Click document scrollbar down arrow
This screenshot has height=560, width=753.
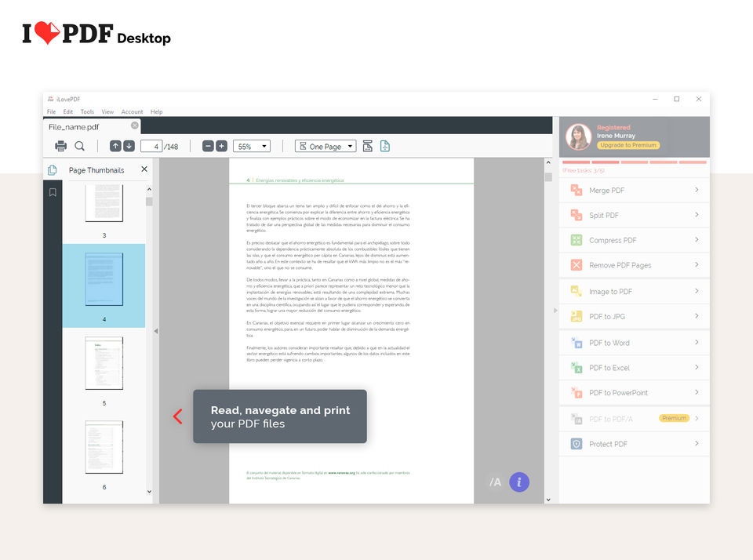coord(548,500)
